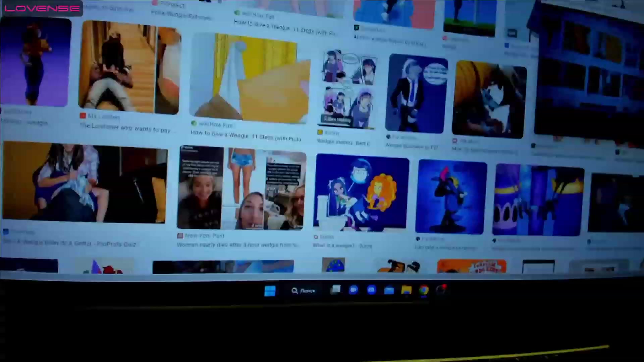Open the blue-background dark character thumbnail
The width and height of the screenshot is (644, 362).
(x=451, y=197)
